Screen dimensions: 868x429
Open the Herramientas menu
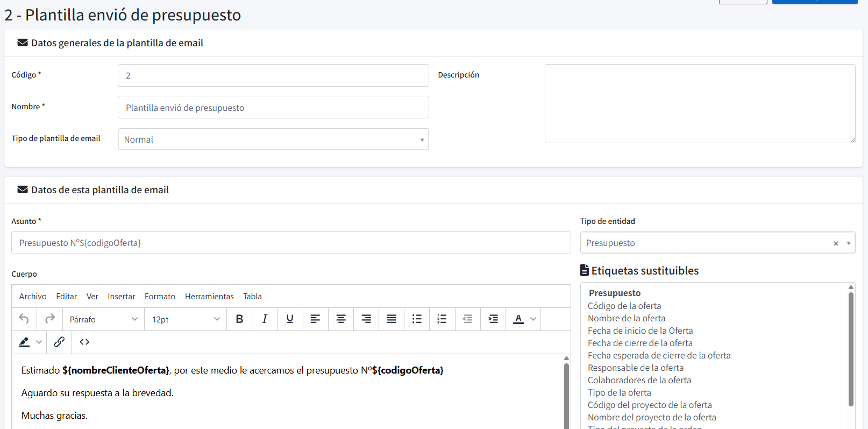pos(209,297)
